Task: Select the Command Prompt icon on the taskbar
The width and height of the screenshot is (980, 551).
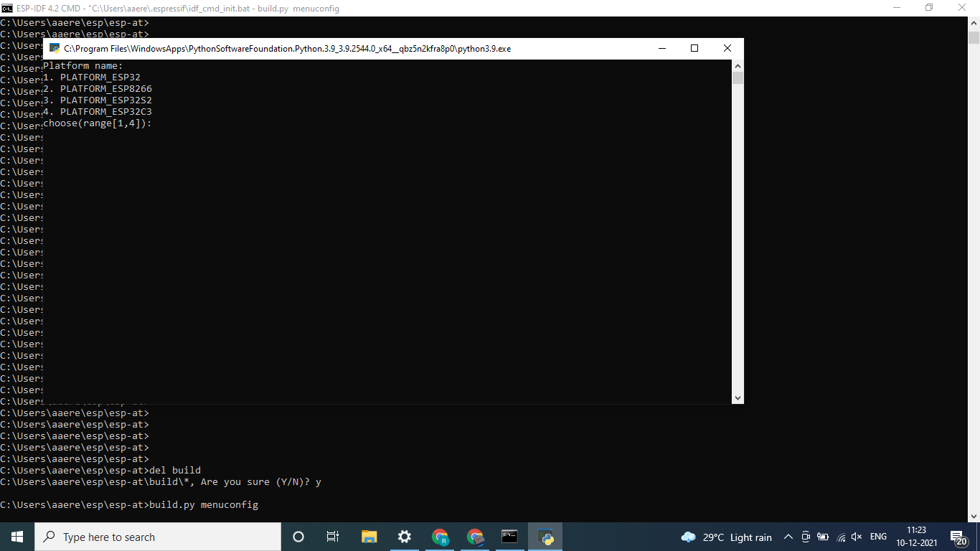Action: (509, 537)
